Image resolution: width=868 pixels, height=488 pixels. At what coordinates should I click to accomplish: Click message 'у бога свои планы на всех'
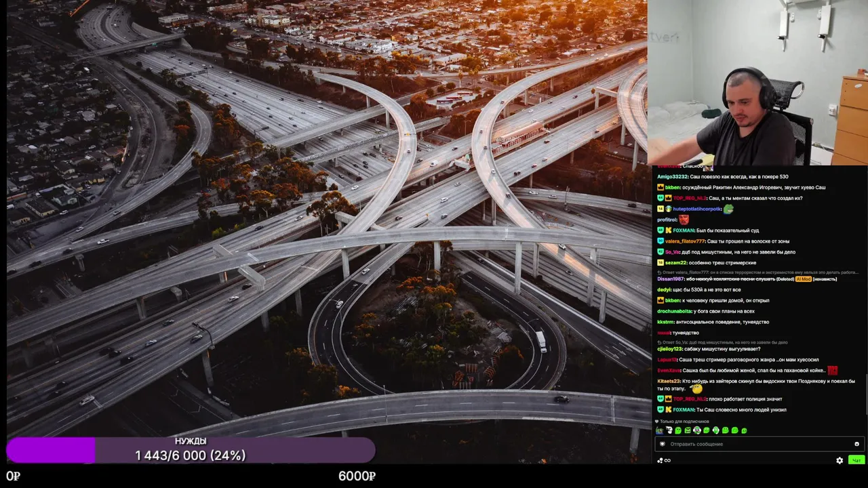724,311
